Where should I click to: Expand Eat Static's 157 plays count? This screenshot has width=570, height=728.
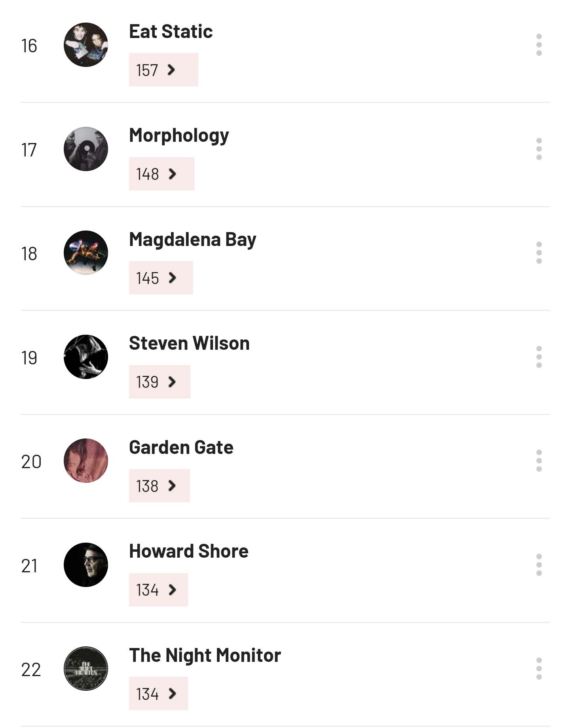(163, 70)
